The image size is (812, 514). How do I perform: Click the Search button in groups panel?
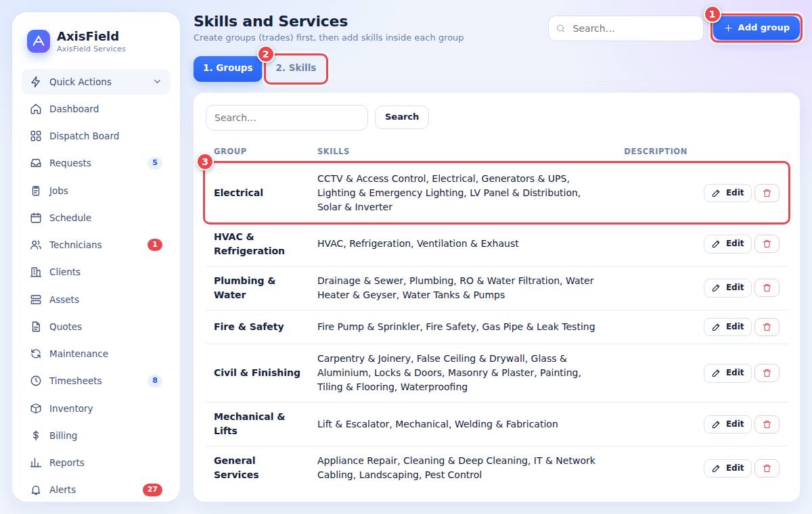click(402, 117)
